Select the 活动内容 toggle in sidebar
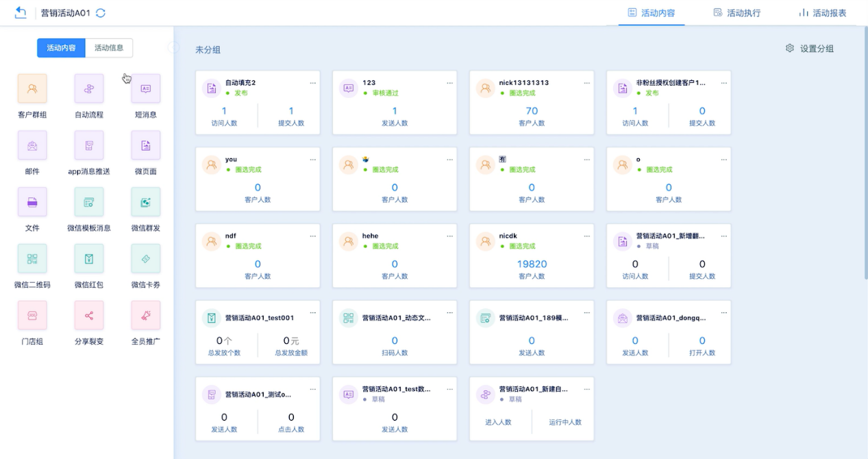The height and width of the screenshot is (459, 868). pos(61,48)
